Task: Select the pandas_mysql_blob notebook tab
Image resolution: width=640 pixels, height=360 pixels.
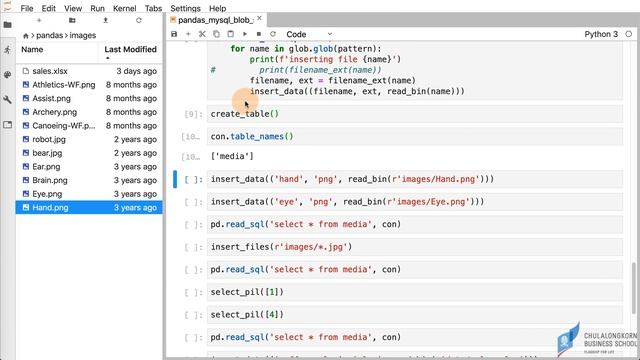Action: click(x=216, y=20)
